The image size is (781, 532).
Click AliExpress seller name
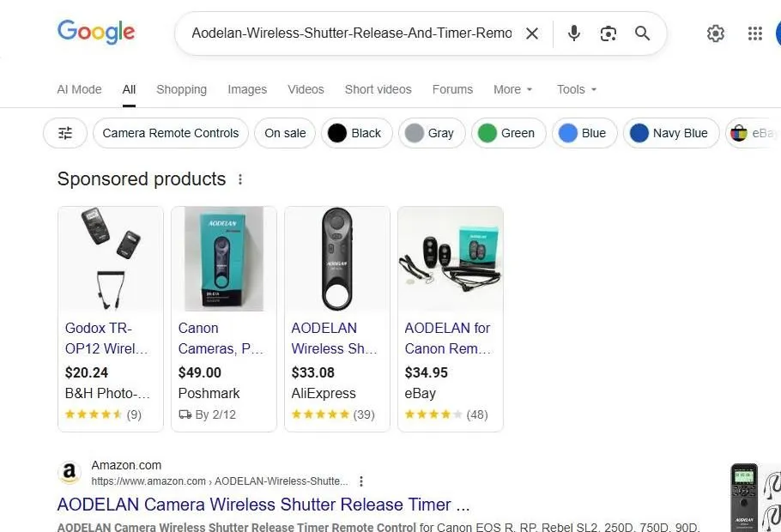pos(324,394)
